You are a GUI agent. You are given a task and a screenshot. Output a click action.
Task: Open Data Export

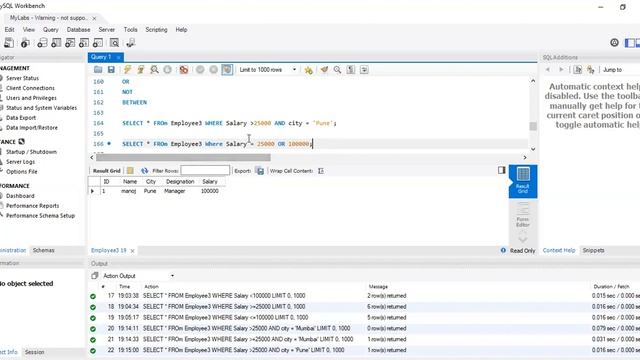(x=21, y=118)
